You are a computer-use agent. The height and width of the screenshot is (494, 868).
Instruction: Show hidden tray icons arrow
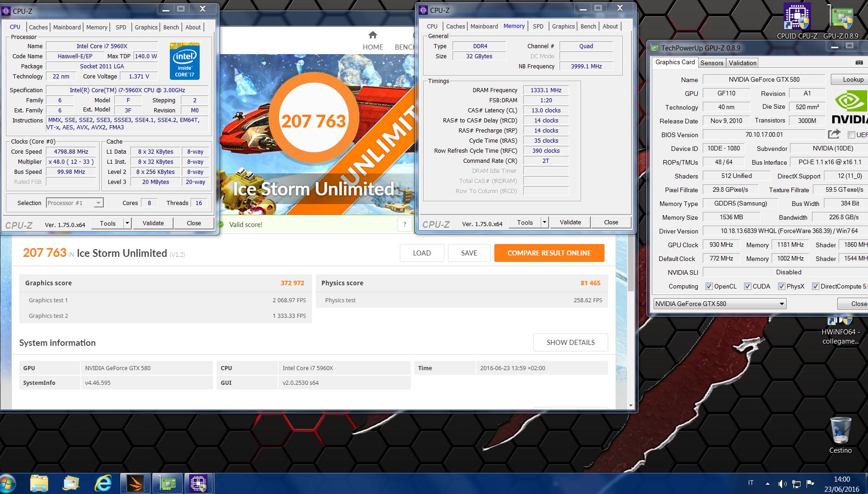(x=767, y=483)
